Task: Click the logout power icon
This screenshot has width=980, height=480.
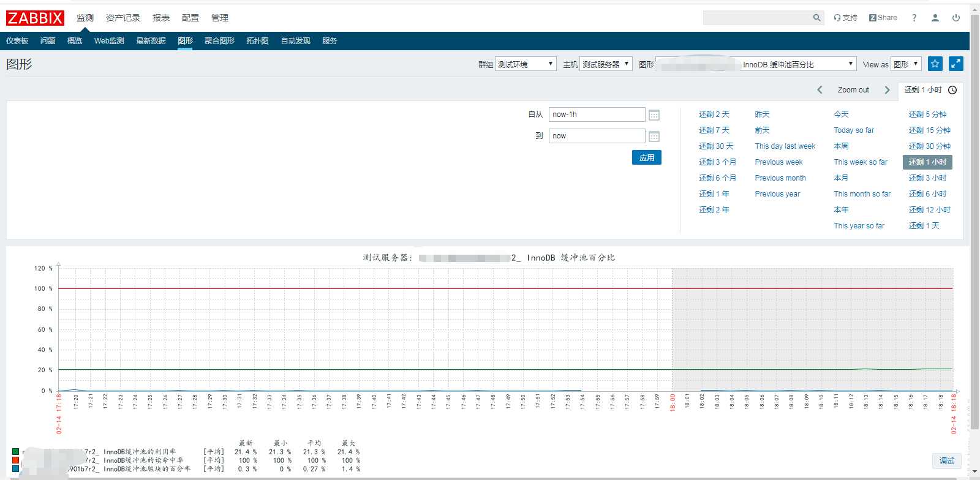Action: click(956, 18)
